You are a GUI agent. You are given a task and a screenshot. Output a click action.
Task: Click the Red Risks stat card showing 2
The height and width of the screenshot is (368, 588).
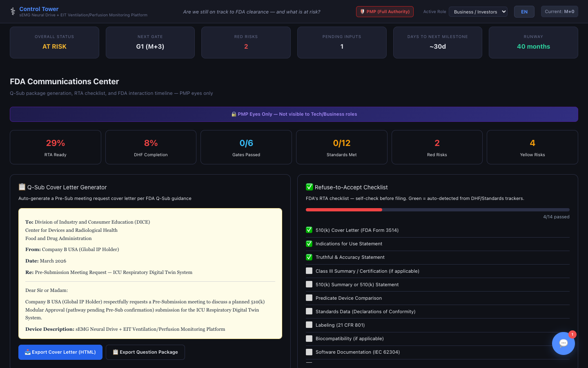tap(437, 147)
